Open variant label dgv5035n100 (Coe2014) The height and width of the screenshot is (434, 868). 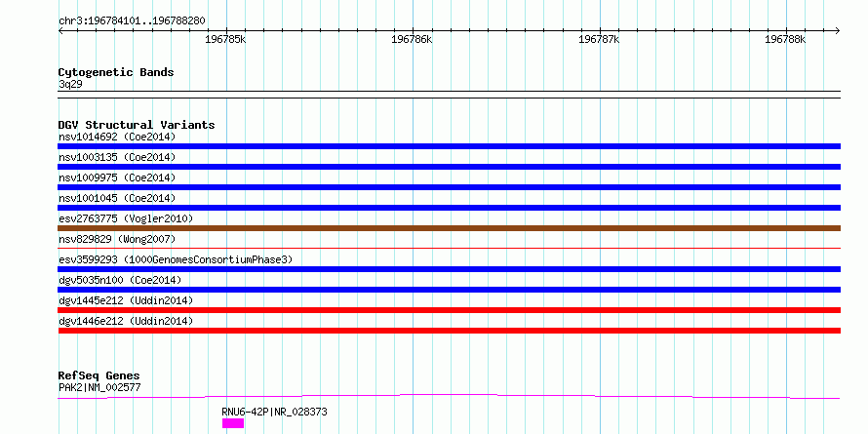click(x=120, y=280)
